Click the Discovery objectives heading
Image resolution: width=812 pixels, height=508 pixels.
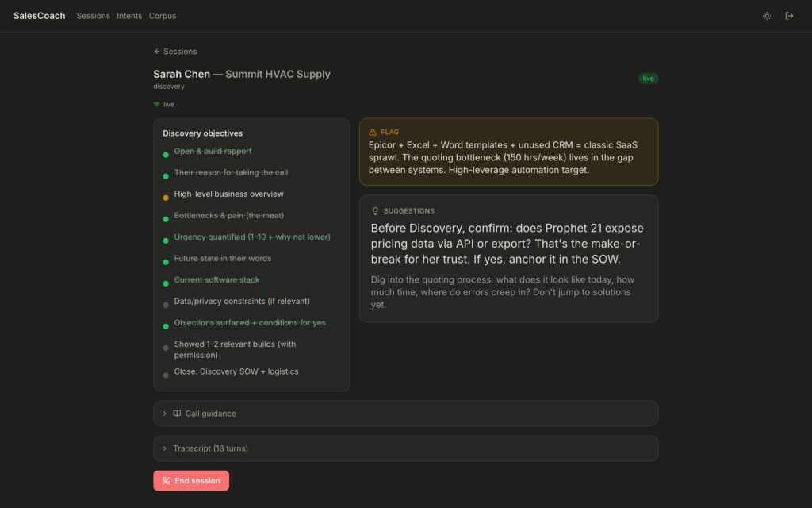pos(202,133)
